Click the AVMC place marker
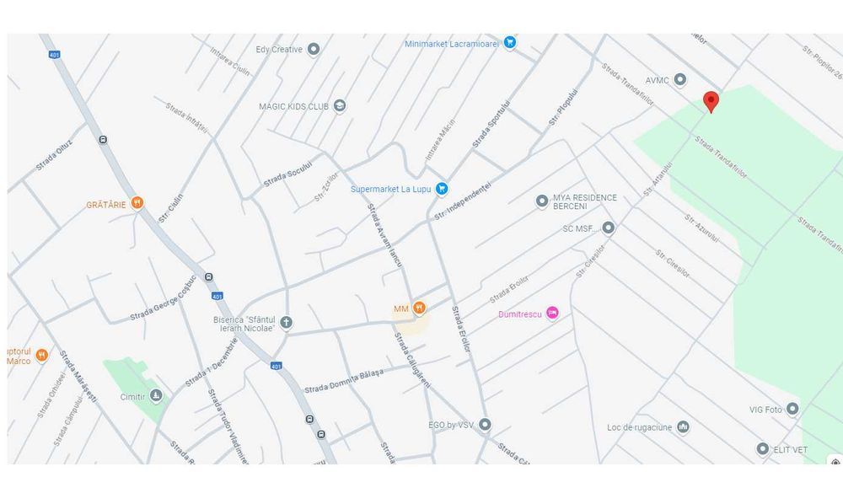This screenshot has width=843, height=504. pyautogui.click(x=680, y=79)
